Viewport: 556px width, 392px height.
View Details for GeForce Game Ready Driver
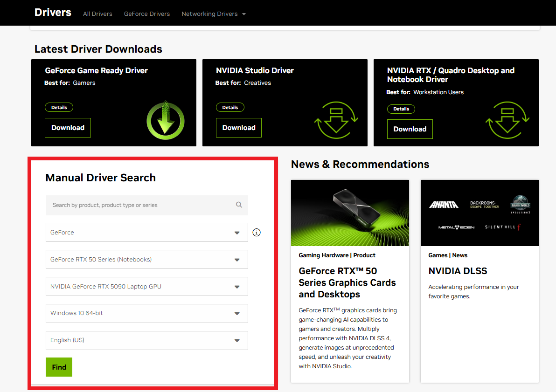coord(59,107)
